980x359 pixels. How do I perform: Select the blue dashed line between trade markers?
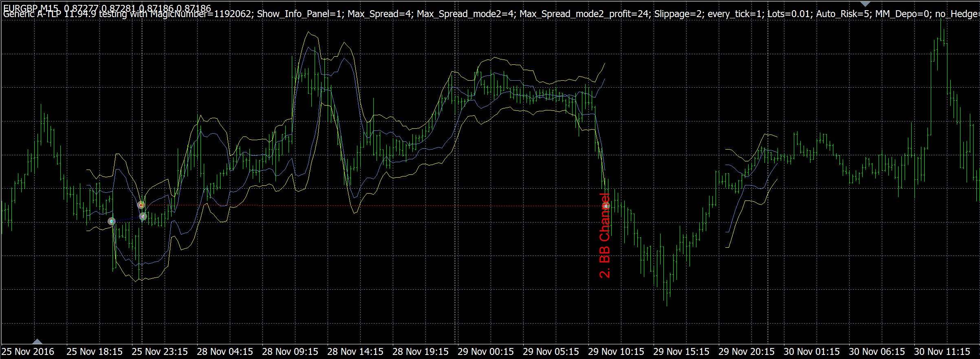pyautogui.click(x=127, y=219)
